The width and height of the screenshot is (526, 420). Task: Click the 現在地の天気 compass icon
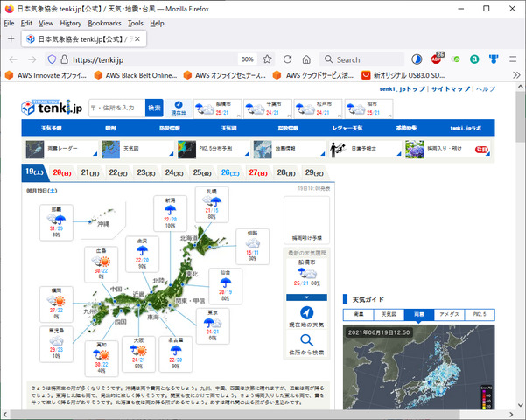pos(306,313)
